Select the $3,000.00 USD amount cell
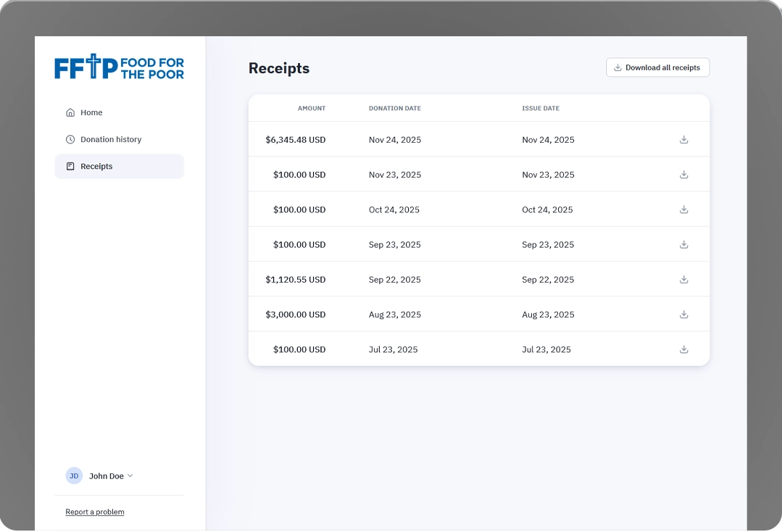 296,315
